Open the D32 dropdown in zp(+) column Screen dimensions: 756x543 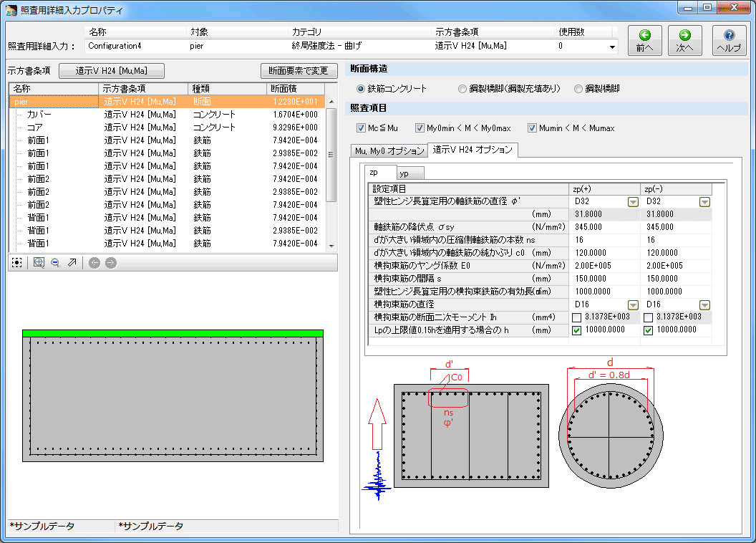(633, 202)
